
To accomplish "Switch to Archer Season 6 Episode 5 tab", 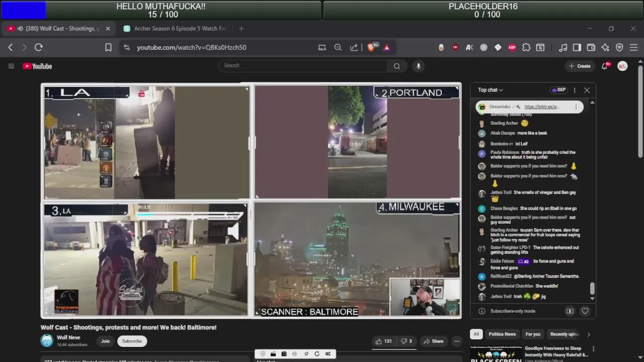I will [174, 29].
